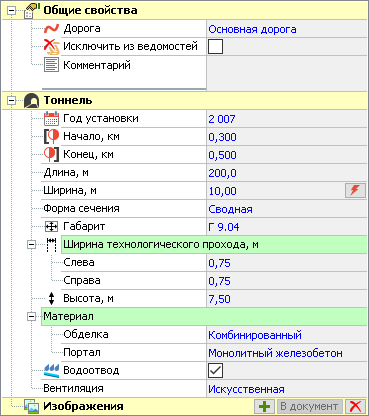
Task: Select the Портал row label
Action: (x=82, y=353)
